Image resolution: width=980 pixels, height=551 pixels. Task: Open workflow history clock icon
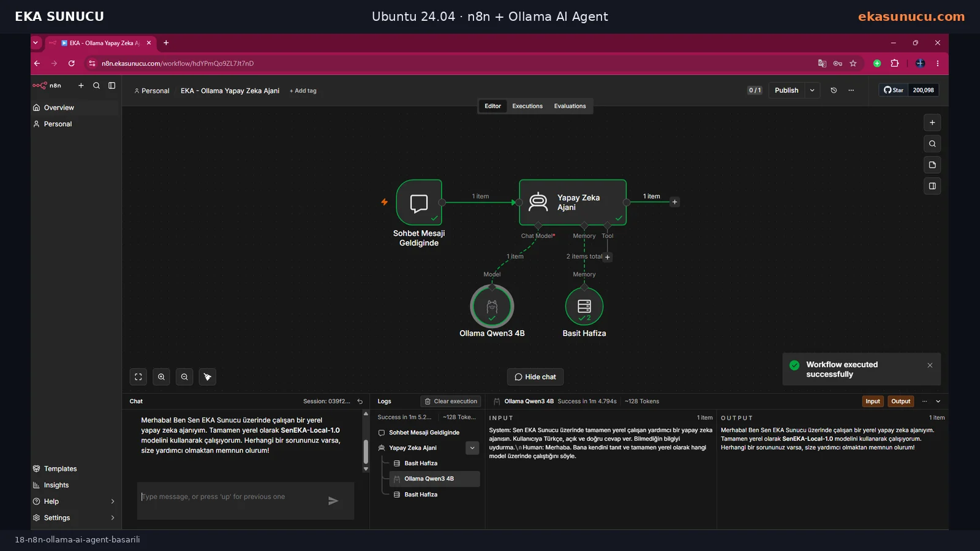pos(834,90)
